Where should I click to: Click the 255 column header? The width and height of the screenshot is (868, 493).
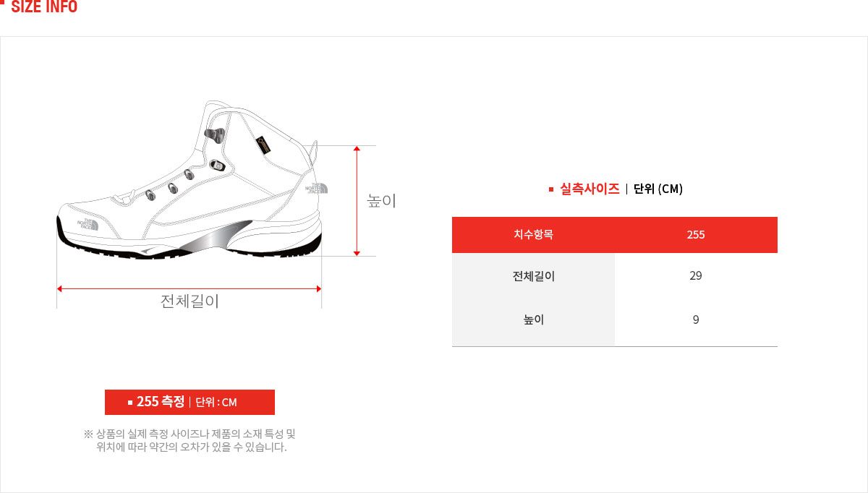coord(696,235)
